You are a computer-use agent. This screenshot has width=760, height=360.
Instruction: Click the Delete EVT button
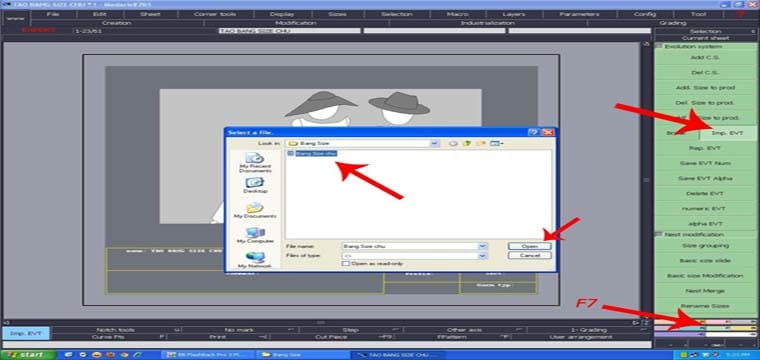click(x=705, y=193)
